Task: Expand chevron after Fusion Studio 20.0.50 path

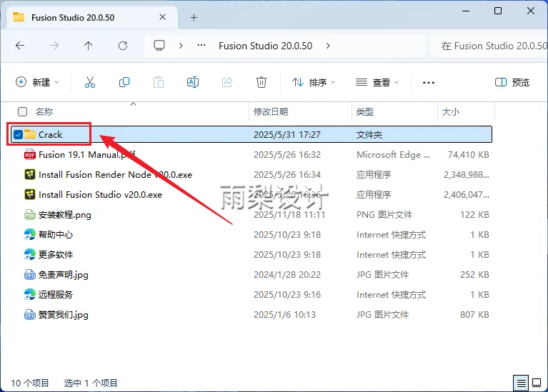Action: 328,46
